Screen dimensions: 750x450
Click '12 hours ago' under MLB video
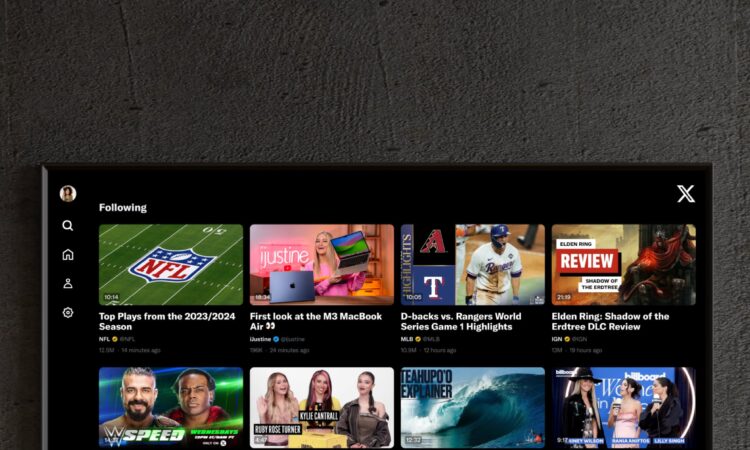point(440,350)
